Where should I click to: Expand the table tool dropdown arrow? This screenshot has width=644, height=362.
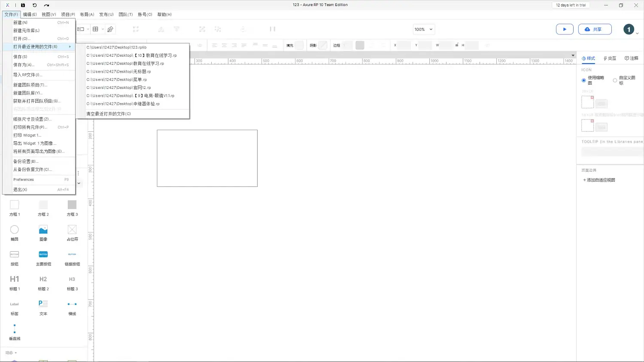103,29
